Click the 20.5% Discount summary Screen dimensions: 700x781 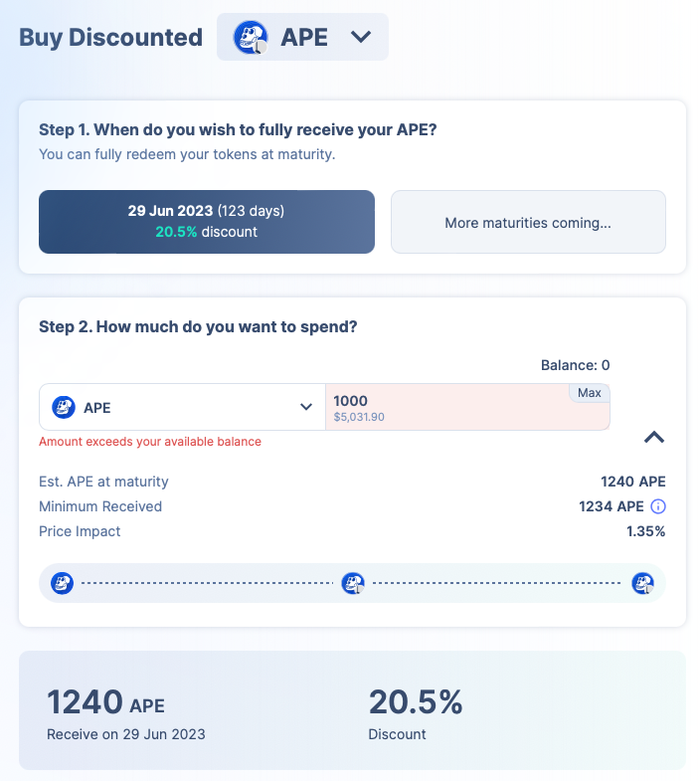[416, 703]
